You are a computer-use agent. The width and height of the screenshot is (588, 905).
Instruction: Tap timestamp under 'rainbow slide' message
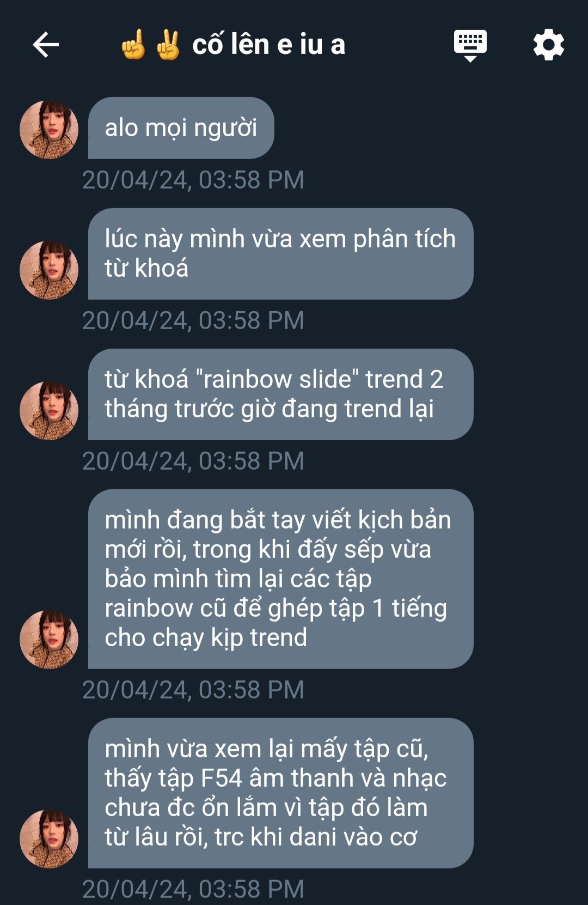(193, 461)
